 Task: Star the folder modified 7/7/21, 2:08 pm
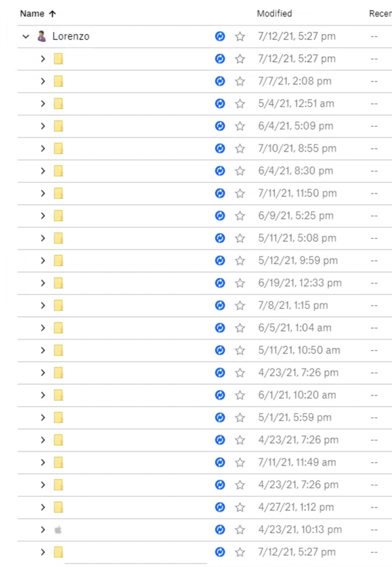tap(240, 81)
